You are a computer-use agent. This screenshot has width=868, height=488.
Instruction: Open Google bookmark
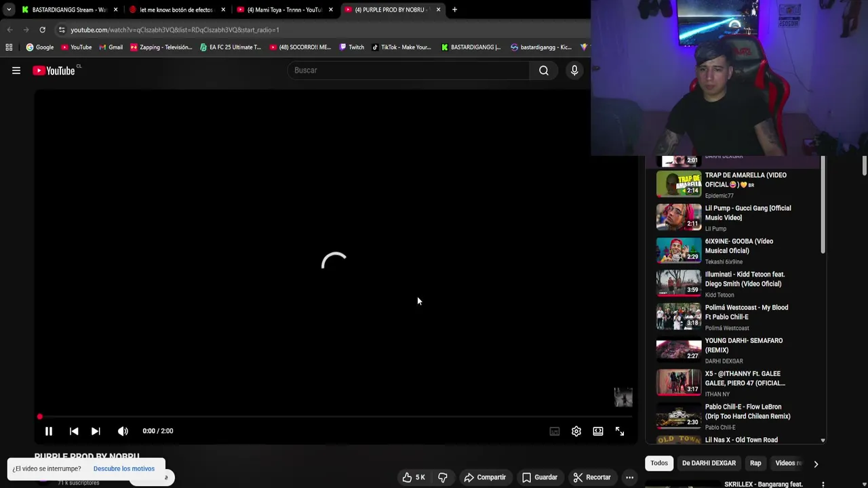coord(40,47)
